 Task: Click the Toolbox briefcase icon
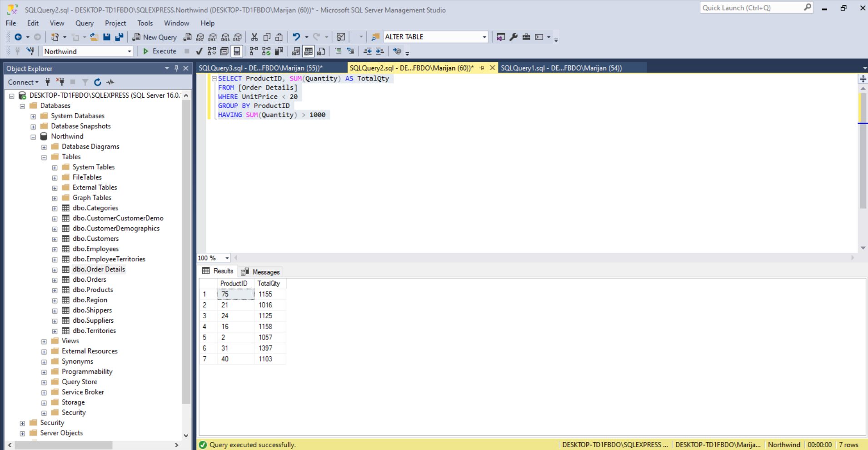tap(526, 37)
